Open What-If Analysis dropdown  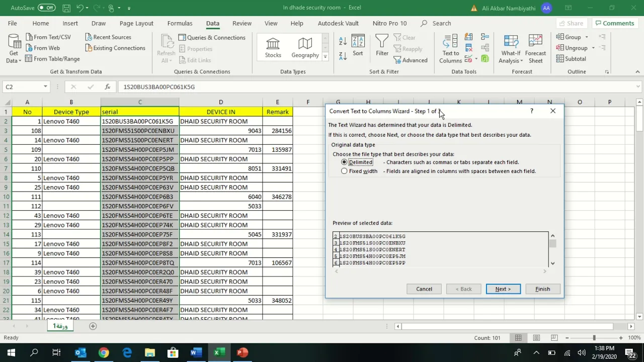coord(511,49)
